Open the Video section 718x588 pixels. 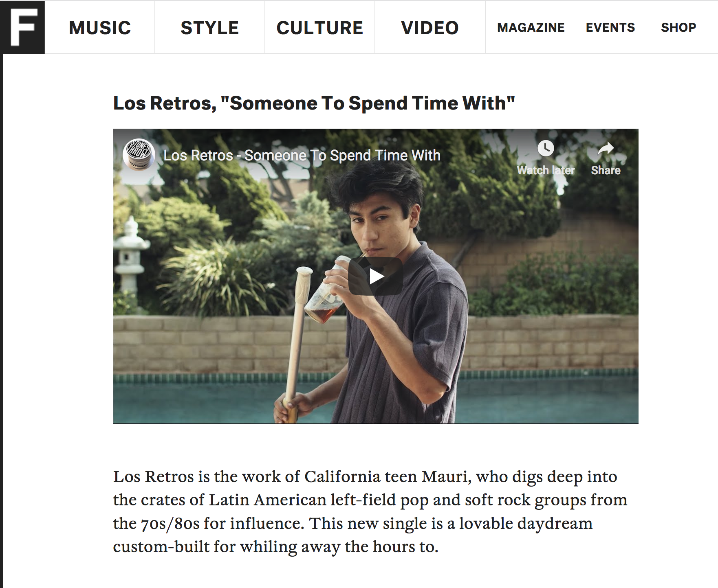pos(430,28)
